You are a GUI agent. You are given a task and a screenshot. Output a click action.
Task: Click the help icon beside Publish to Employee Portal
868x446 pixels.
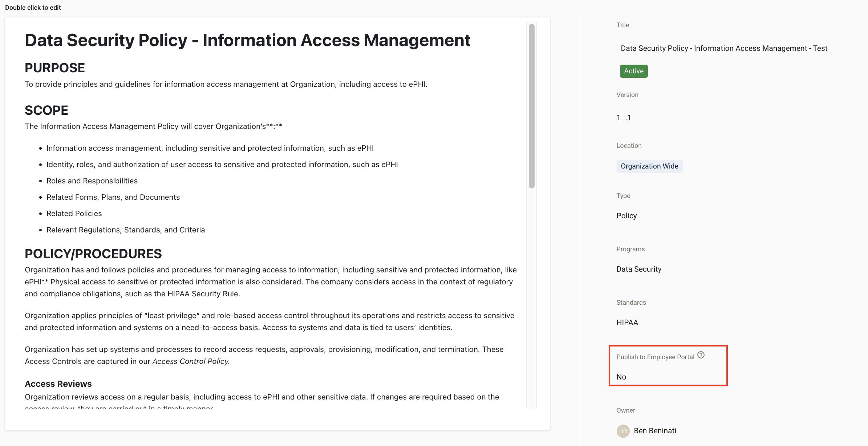pyautogui.click(x=701, y=355)
